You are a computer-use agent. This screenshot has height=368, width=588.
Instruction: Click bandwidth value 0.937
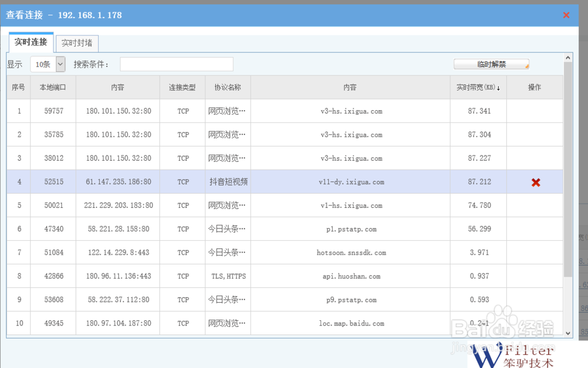coord(479,276)
